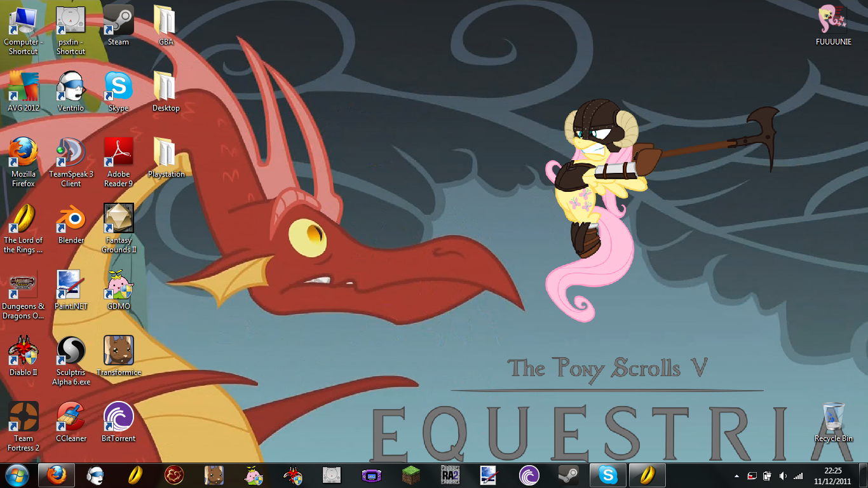This screenshot has height=488, width=868.
Task: Select the folder named Desktop
Action: pos(166,91)
